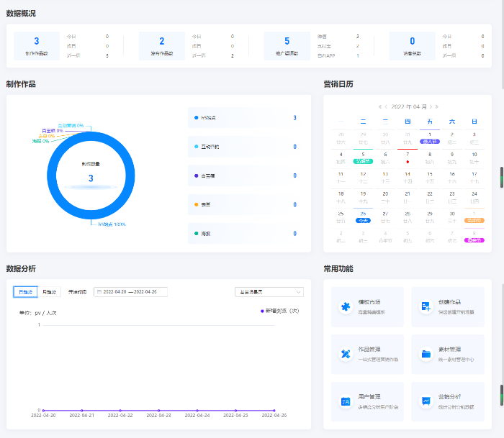Click the 常用功能 heading
This screenshot has height=438, width=504.
pos(338,269)
